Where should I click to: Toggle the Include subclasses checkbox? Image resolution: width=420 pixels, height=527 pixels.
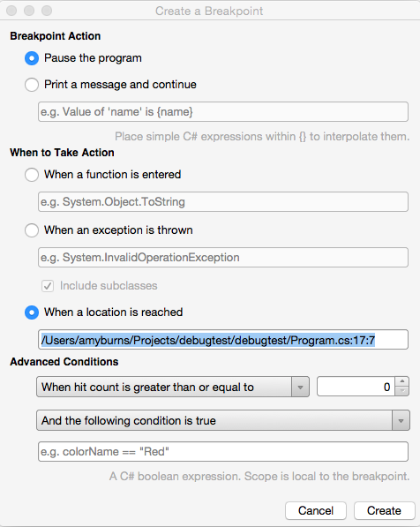(x=48, y=286)
